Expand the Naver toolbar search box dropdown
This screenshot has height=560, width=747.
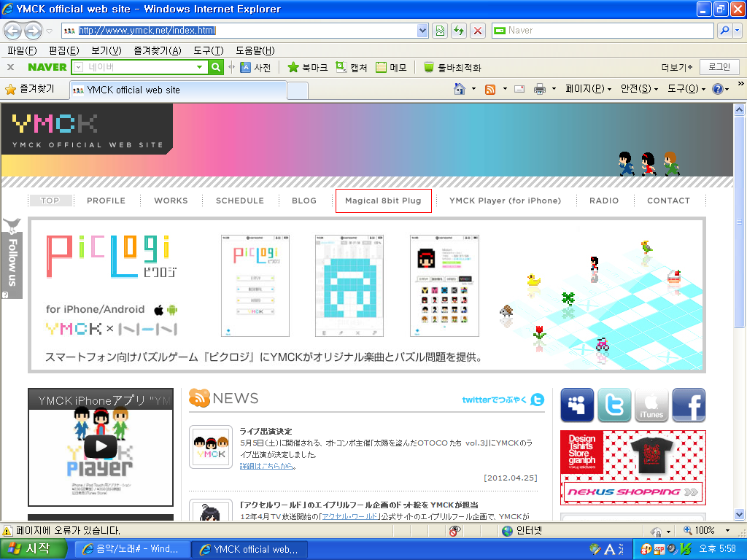[x=200, y=67]
